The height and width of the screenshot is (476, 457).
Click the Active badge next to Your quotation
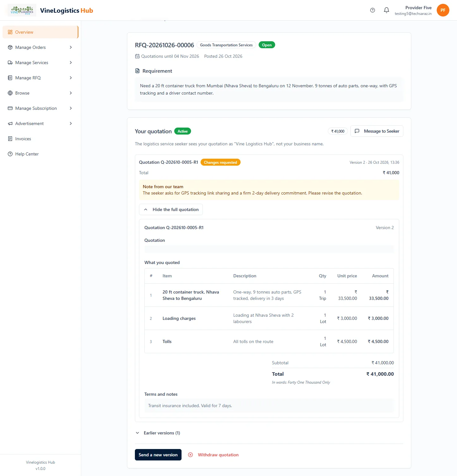(182, 131)
